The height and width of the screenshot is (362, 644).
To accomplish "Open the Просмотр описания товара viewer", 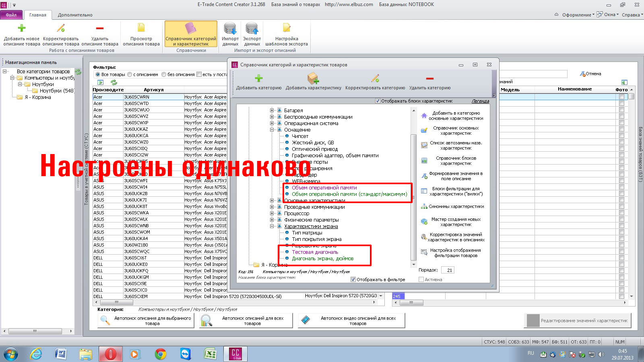I will click(x=141, y=35).
